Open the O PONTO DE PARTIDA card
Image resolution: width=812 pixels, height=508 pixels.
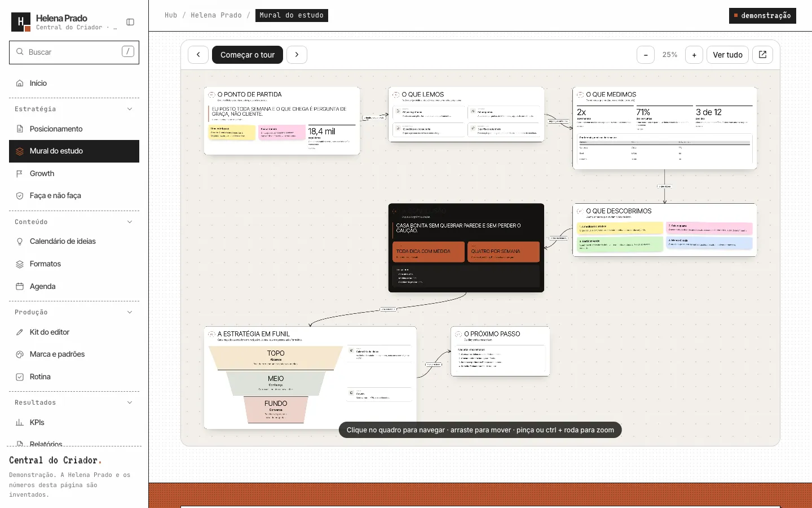coord(282,121)
